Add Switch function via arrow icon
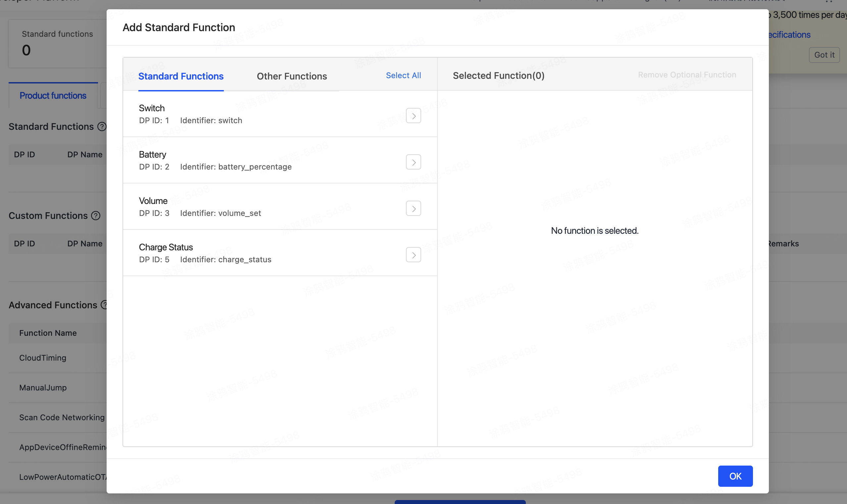Viewport: 847px width, 504px height. (x=413, y=116)
